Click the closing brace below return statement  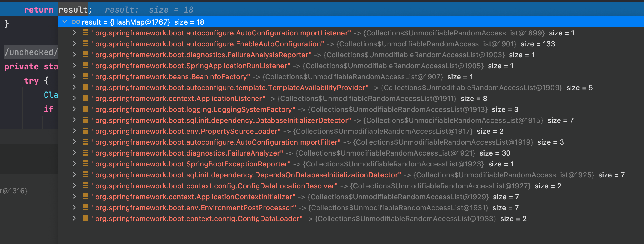click(7, 24)
